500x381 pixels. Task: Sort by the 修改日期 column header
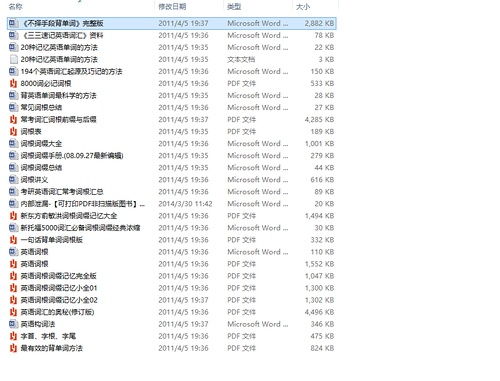[172, 6]
